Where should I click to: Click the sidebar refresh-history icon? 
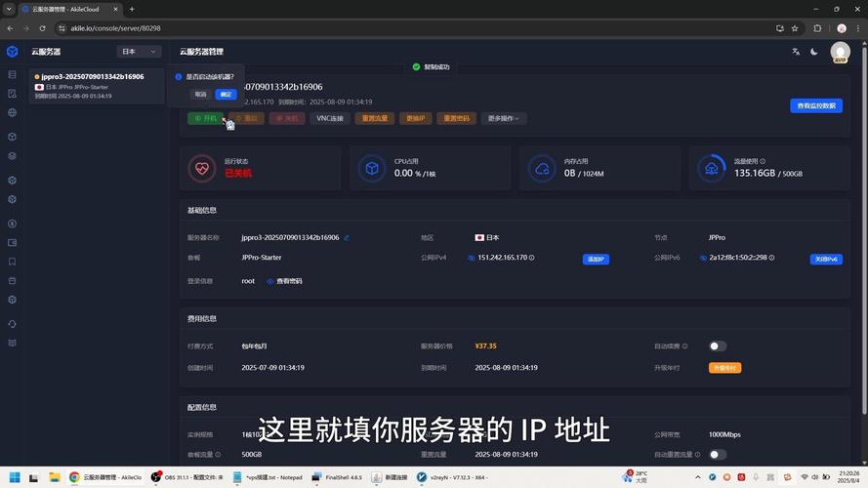click(x=12, y=324)
